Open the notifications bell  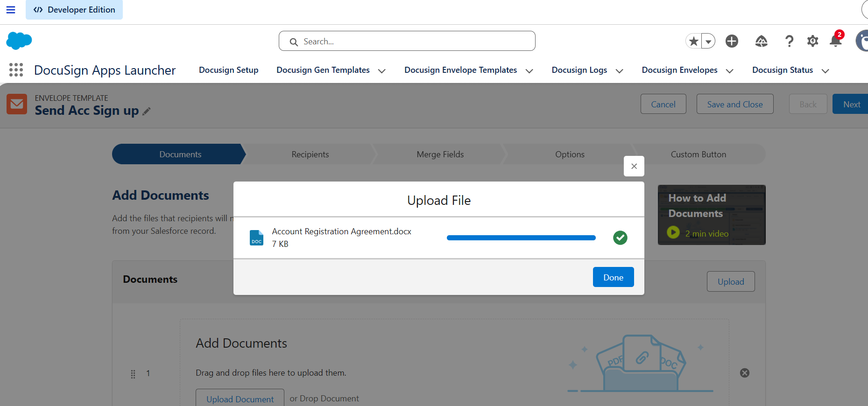coord(836,41)
